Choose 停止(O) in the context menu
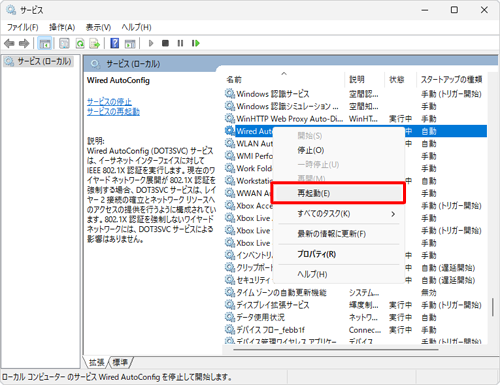 pos(338,150)
